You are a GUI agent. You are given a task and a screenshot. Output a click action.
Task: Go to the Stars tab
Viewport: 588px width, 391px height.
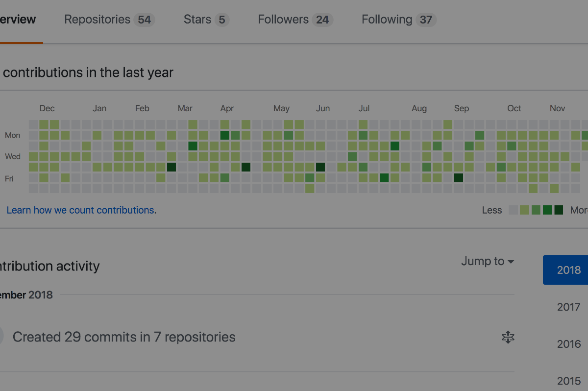click(x=206, y=20)
